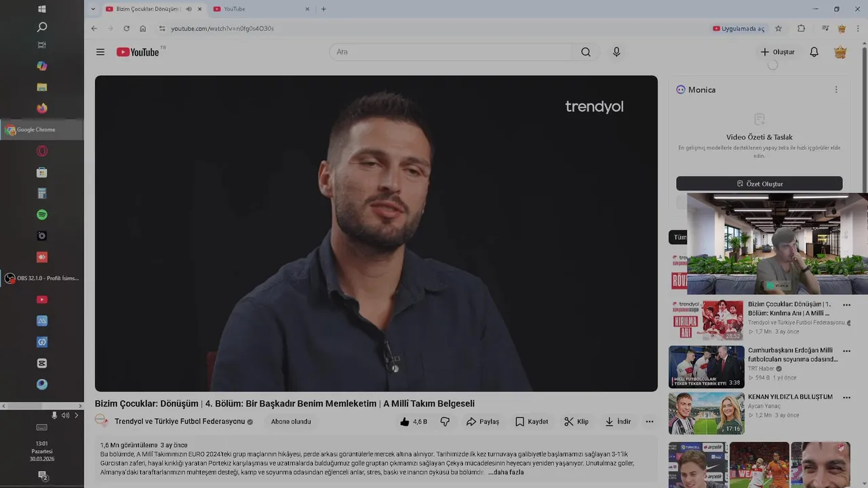Open Chrome three-dot menu
The width and height of the screenshot is (868, 488).
(x=859, y=28)
